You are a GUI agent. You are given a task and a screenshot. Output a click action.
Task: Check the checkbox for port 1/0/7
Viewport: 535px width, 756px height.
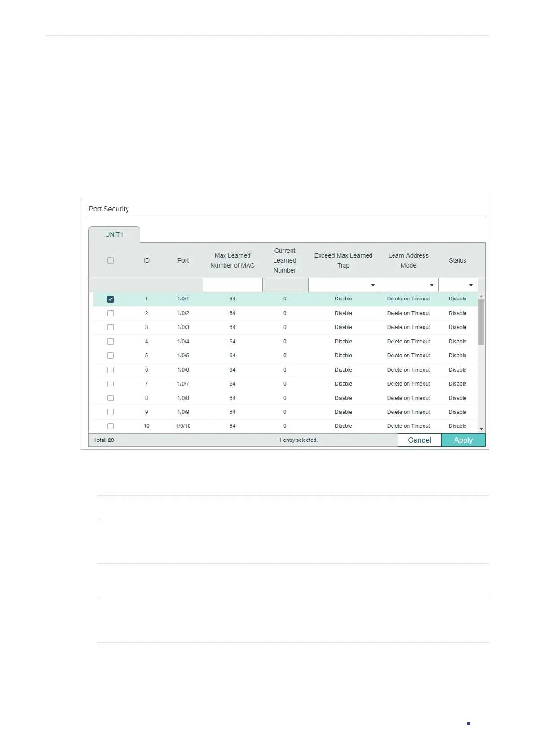coord(111,384)
